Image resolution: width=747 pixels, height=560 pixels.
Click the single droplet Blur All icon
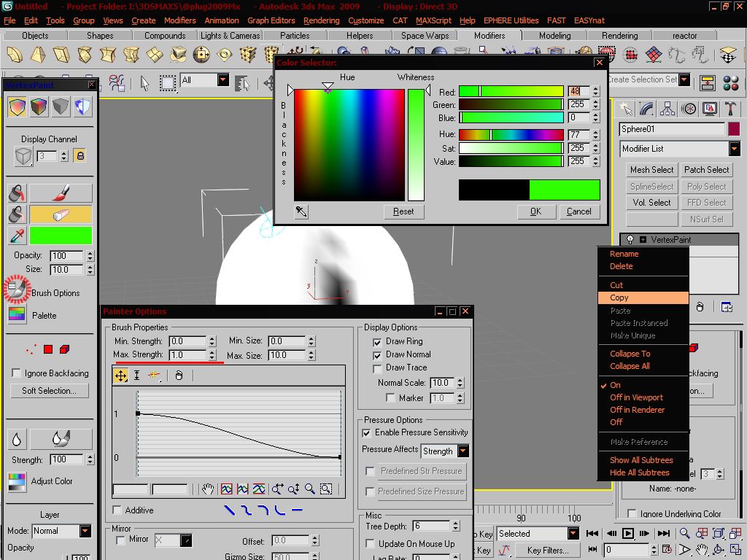pos(17,439)
